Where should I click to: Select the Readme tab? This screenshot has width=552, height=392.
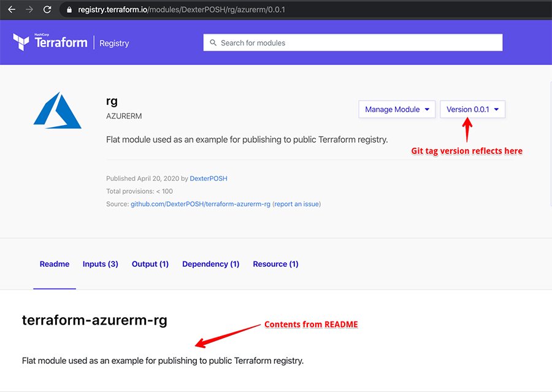pyautogui.click(x=55, y=264)
